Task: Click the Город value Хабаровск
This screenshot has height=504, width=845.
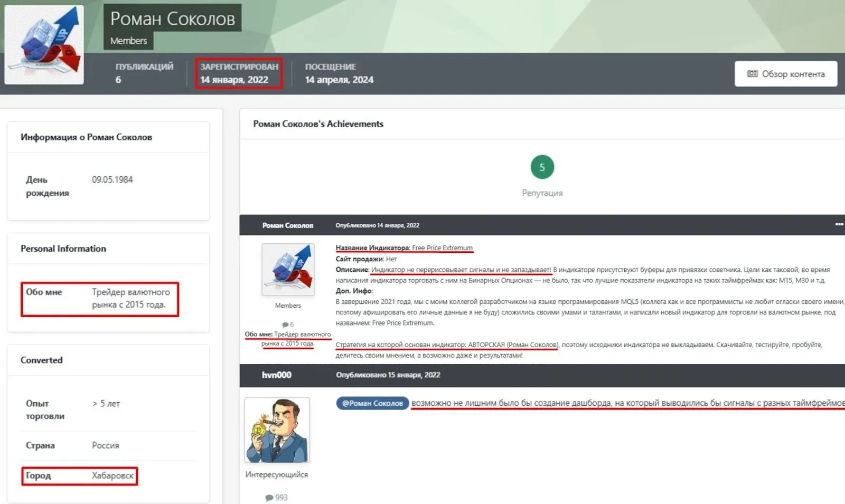Action: (112, 476)
